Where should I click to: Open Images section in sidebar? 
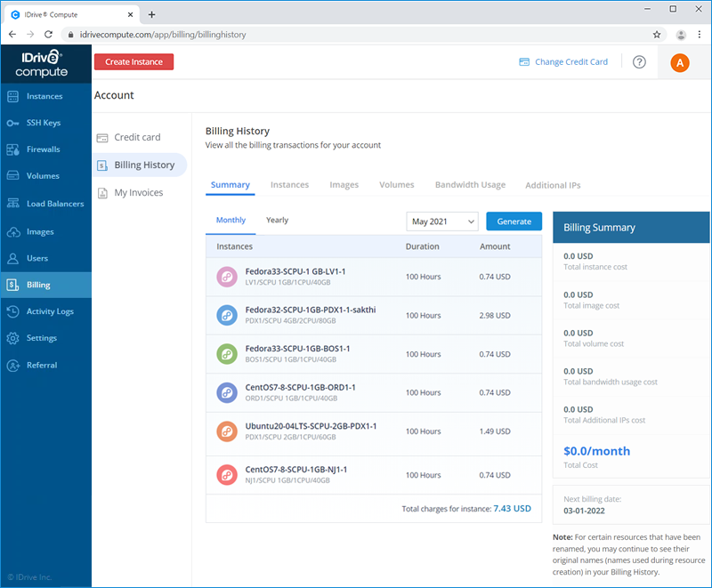pos(40,232)
